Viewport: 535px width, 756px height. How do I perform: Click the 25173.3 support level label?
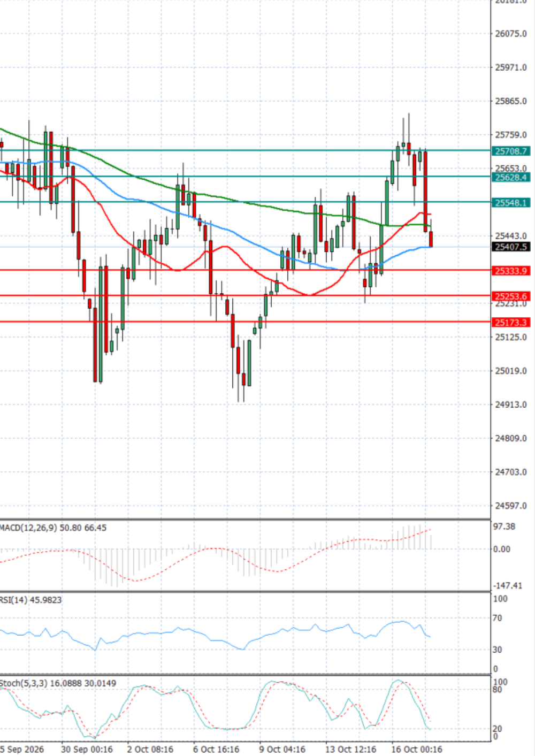click(x=511, y=322)
